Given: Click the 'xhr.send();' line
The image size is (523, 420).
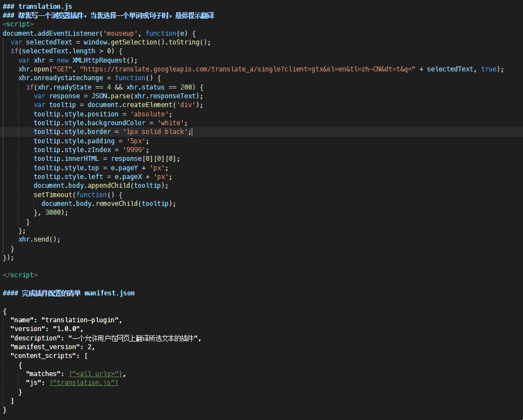Looking at the screenshot, I should tap(40, 239).
